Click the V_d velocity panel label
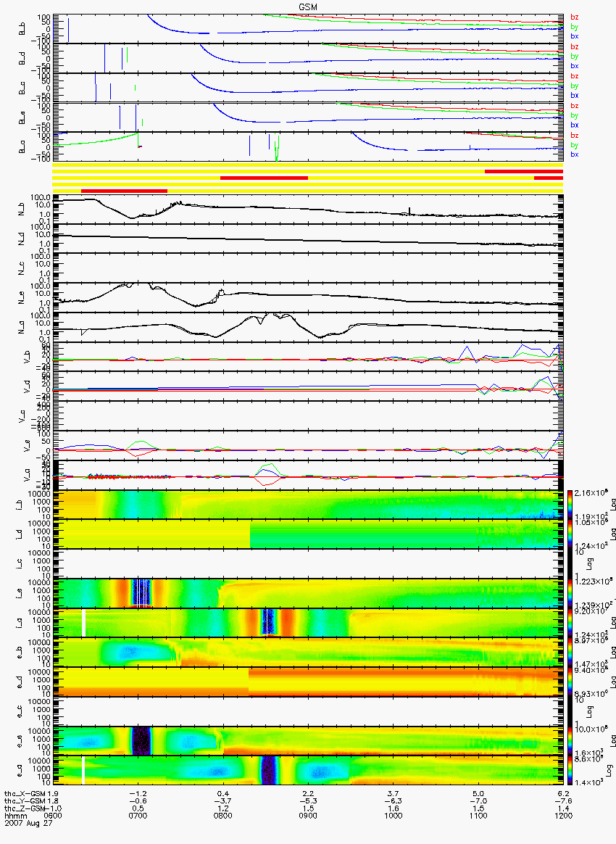 tap(26, 386)
